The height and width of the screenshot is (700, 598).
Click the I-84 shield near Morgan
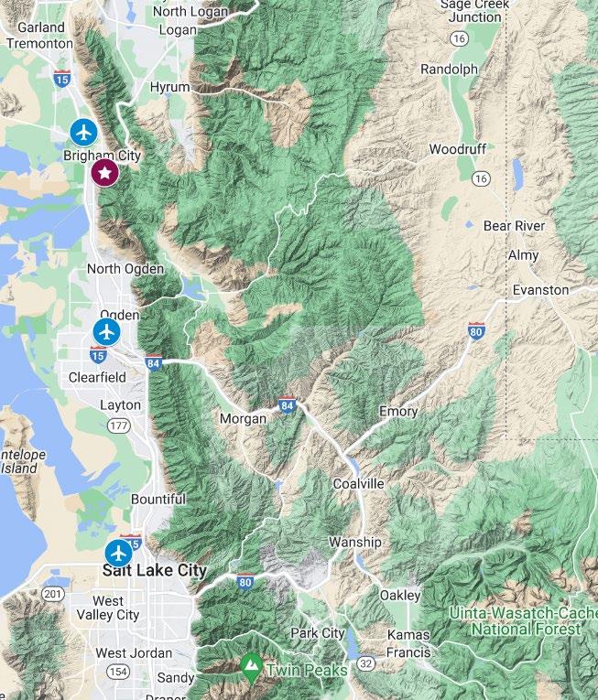point(287,404)
